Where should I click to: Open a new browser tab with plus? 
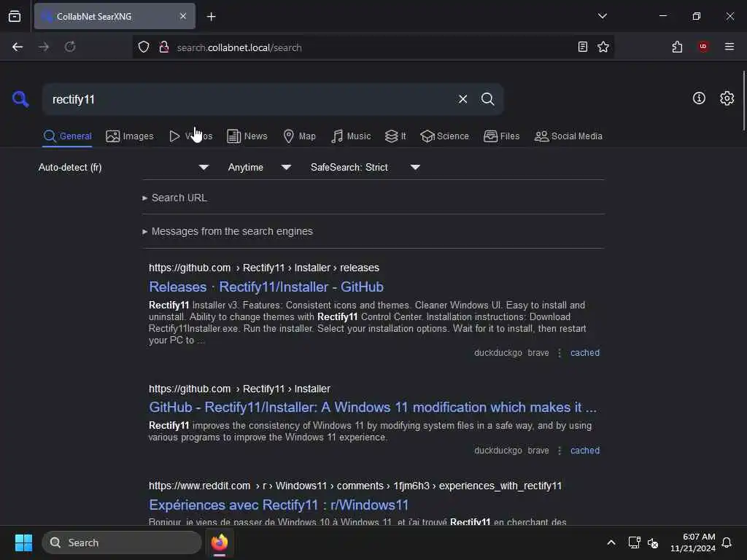coord(211,17)
